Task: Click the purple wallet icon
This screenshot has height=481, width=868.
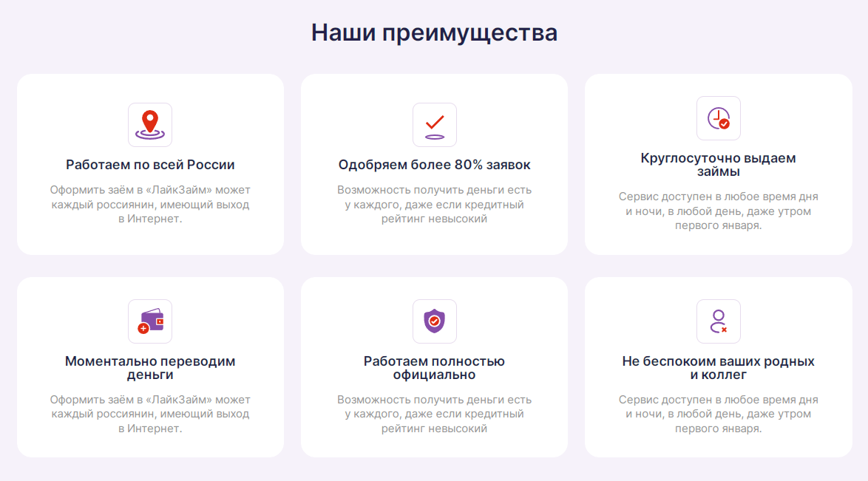Action: click(150, 321)
